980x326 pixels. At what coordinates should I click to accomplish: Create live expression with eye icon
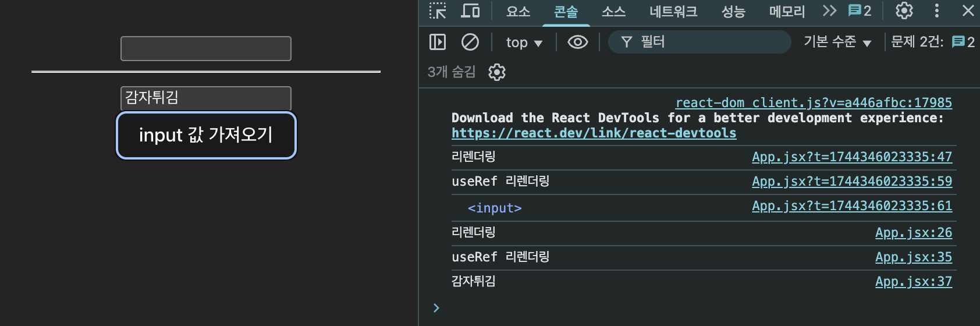point(578,42)
